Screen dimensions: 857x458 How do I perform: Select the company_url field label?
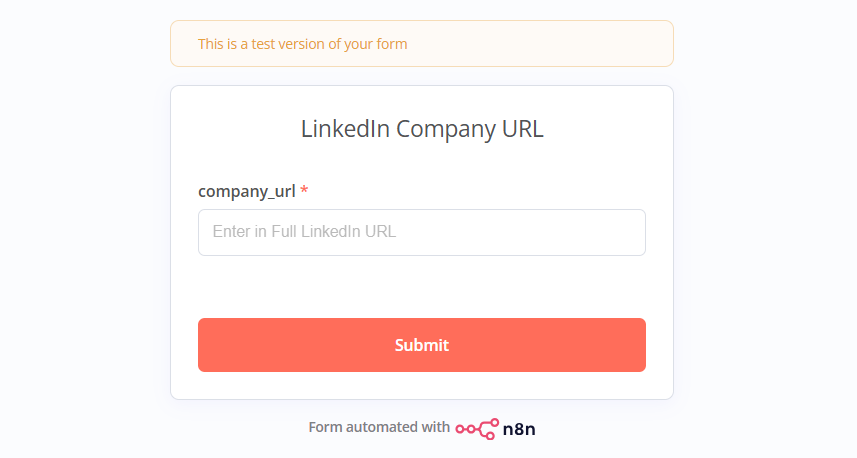click(246, 191)
